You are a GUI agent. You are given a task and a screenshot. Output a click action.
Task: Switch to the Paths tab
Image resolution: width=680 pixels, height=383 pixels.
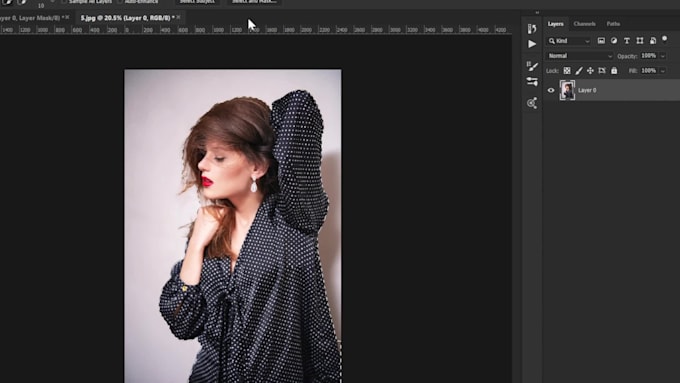click(613, 24)
